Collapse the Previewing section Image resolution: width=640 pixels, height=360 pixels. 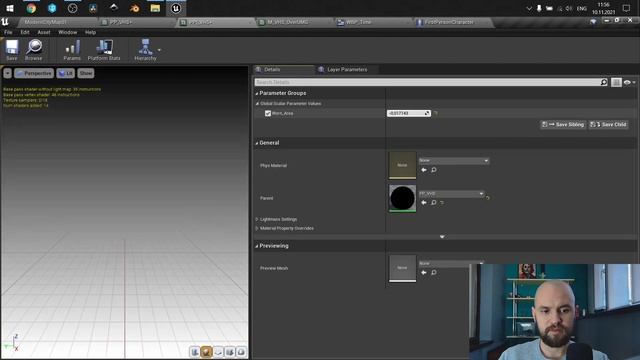point(257,246)
